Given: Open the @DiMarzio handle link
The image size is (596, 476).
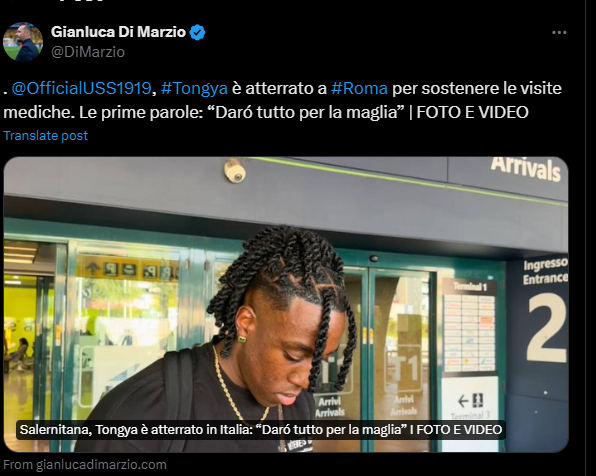Looking at the screenshot, I should 88,52.
